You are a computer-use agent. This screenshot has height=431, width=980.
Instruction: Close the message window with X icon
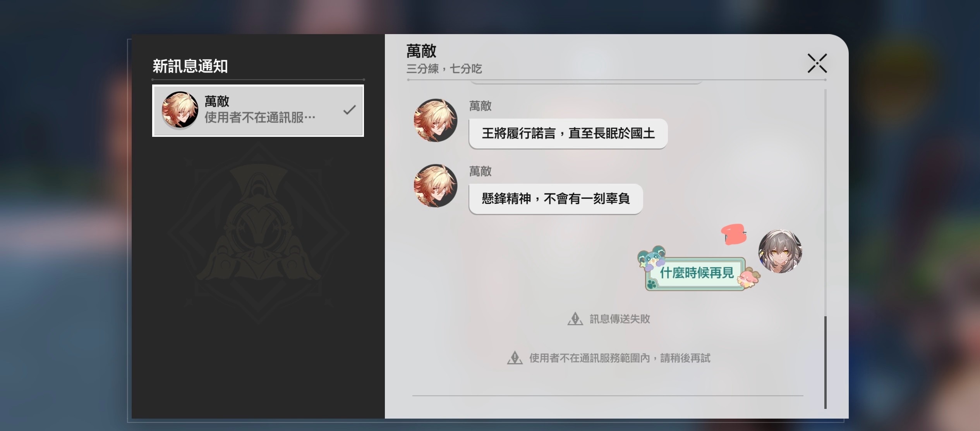[817, 63]
